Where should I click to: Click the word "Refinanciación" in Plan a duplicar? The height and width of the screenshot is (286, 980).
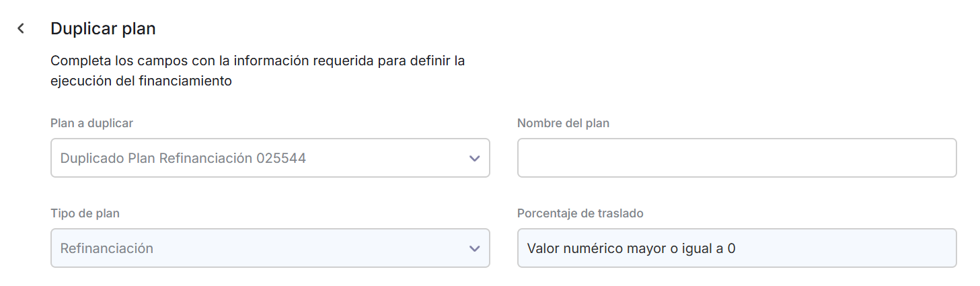tap(206, 159)
